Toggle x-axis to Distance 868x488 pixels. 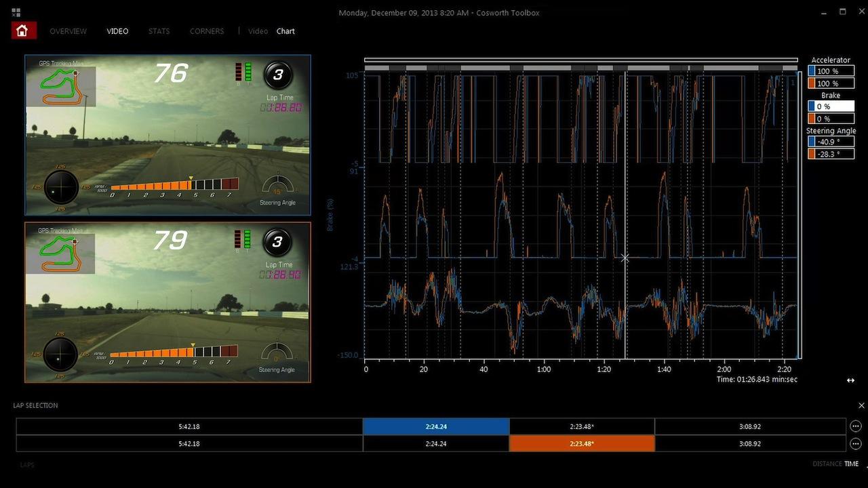click(827, 464)
